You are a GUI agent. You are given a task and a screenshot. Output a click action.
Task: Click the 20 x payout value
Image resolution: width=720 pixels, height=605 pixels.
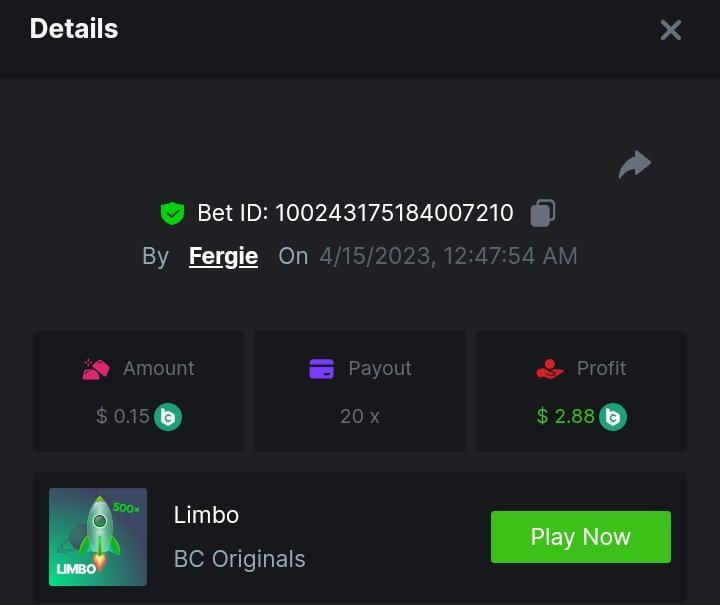click(x=360, y=416)
